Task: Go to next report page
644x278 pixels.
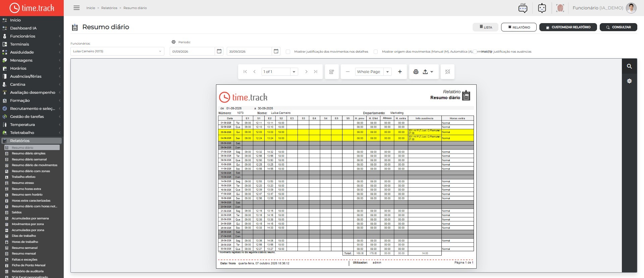Action: (x=306, y=72)
